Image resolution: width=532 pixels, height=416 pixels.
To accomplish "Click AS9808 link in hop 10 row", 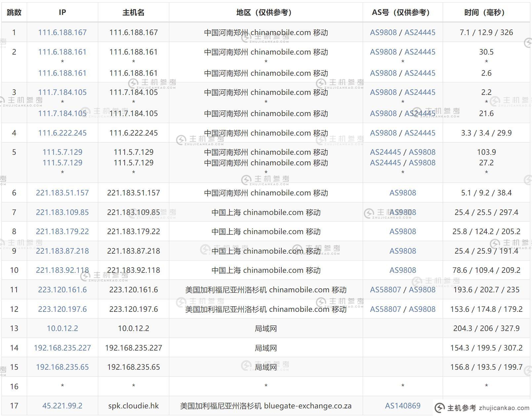I will tap(403, 270).
